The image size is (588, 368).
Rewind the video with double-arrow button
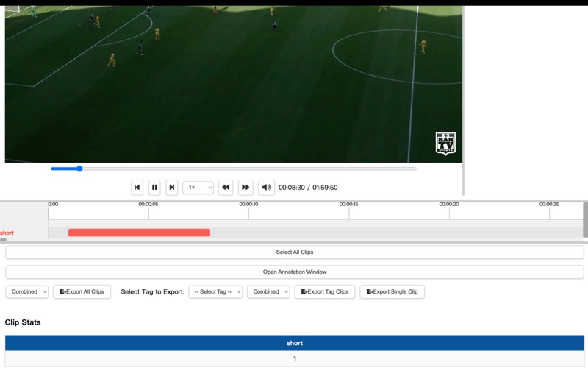coord(226,188)
